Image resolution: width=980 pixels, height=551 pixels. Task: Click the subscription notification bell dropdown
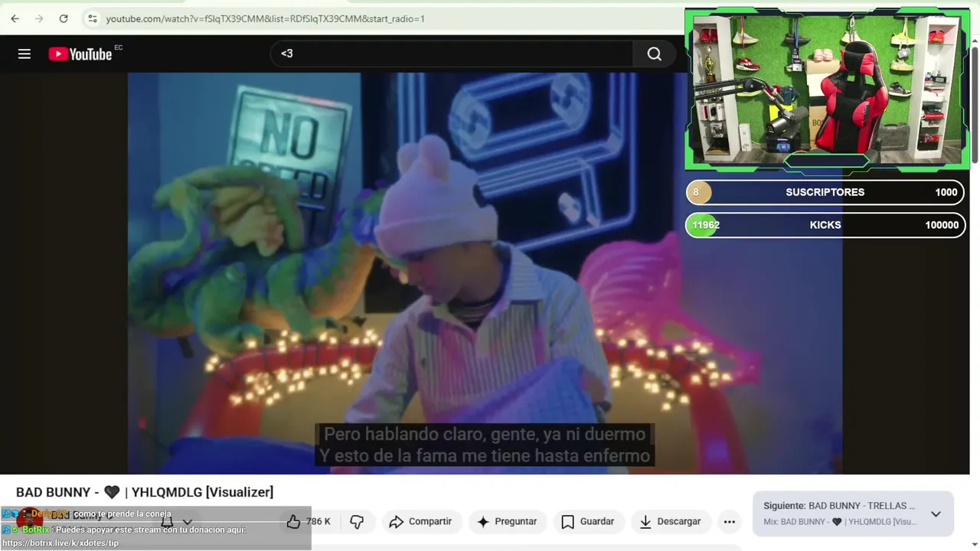(176, 521)
